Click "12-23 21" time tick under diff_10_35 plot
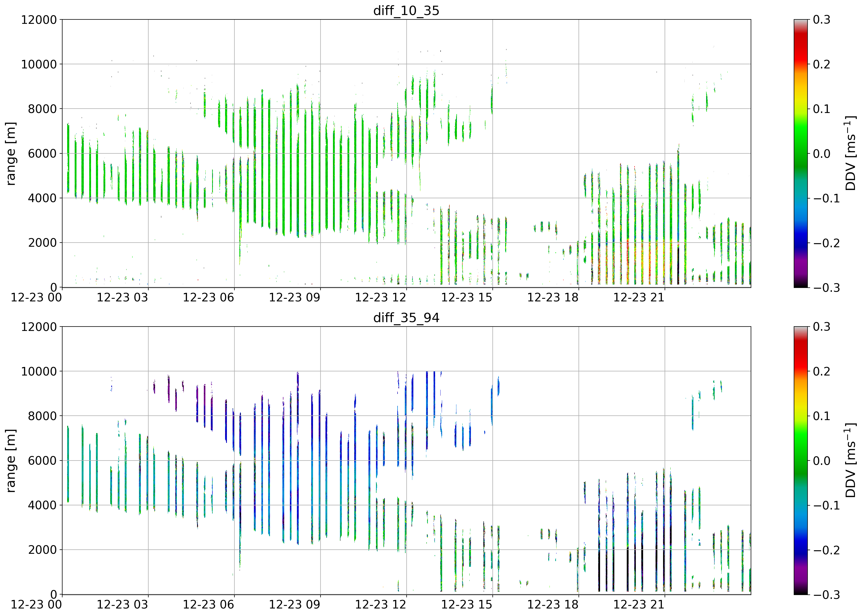This screenshot has height=616, width=863. point(639,298)
